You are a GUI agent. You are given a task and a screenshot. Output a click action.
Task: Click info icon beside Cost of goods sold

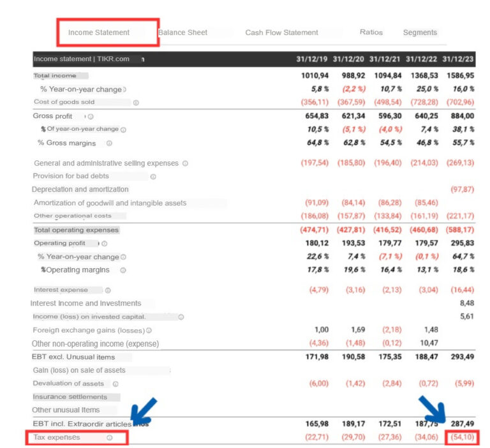[136, 103]
